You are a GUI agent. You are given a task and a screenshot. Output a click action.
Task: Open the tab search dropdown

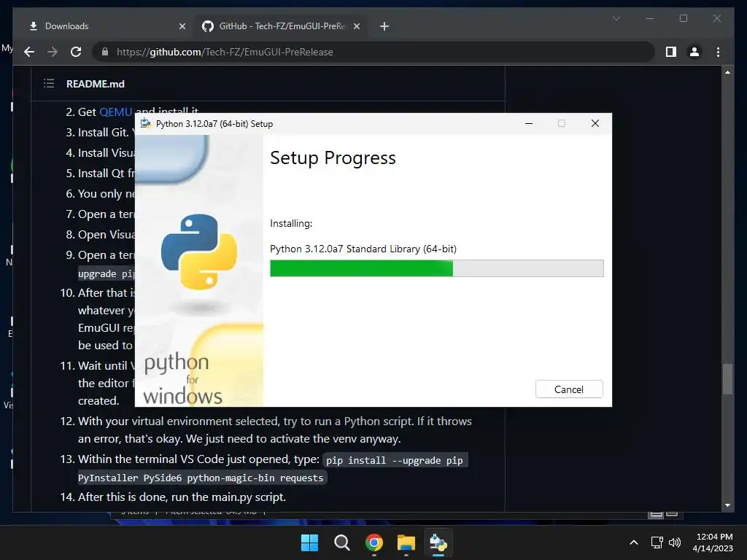click(x=616, y=18)
